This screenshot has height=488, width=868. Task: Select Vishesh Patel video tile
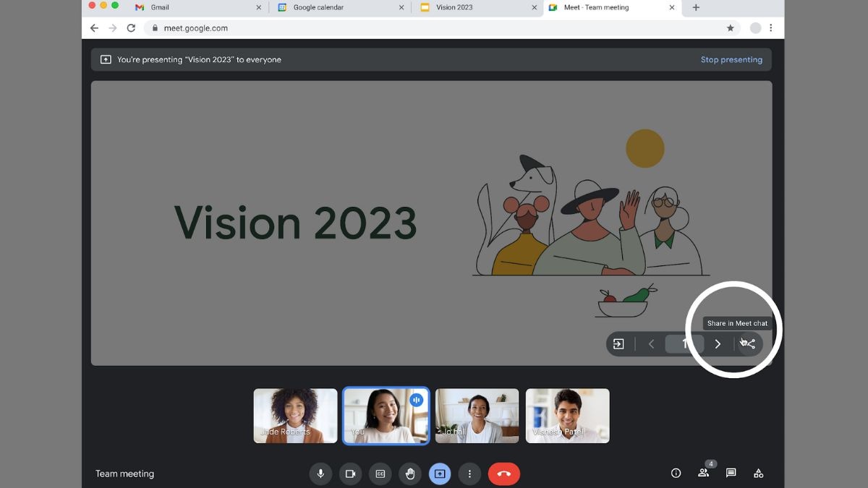[568, 416]
